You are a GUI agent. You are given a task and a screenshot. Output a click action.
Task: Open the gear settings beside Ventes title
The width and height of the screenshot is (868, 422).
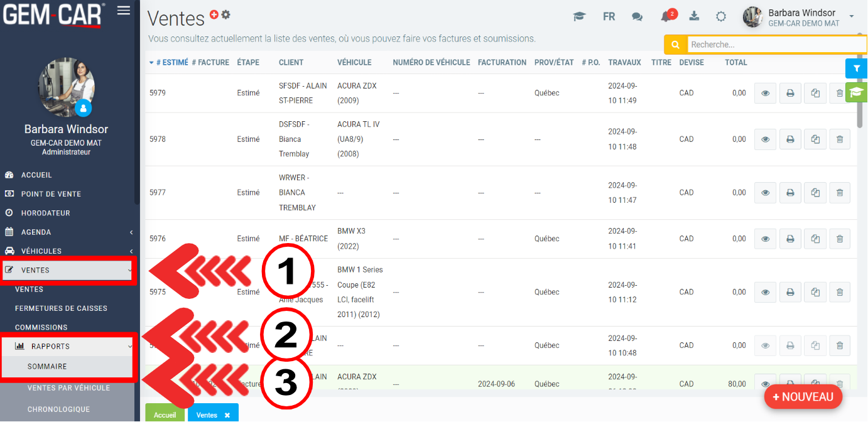pyautogui.click(x=226, y=15)
